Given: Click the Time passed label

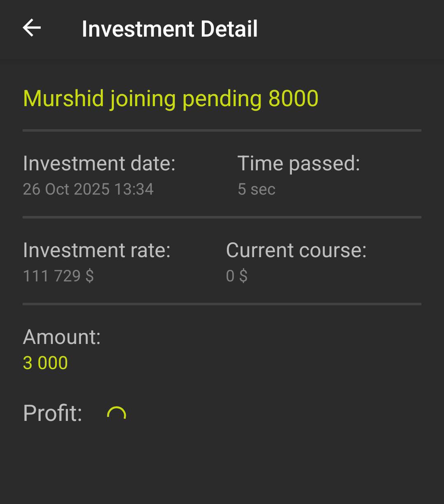Looking at the screenshot, I should [298, 163].
